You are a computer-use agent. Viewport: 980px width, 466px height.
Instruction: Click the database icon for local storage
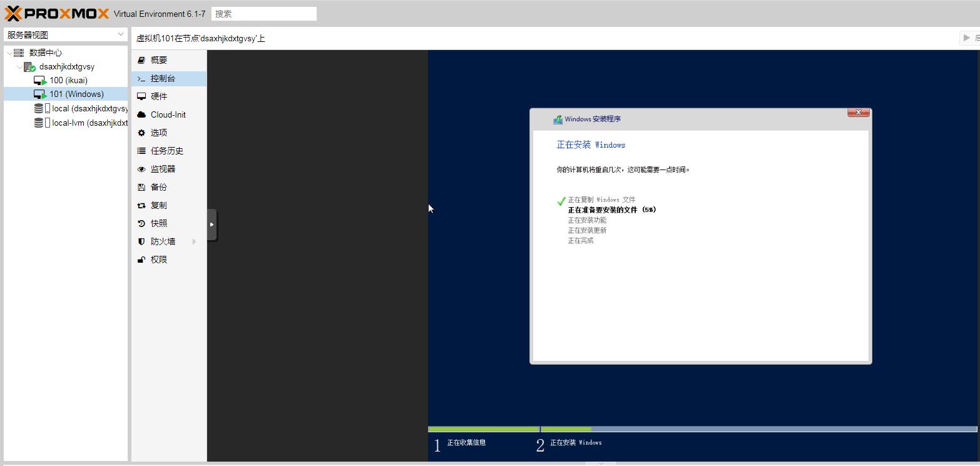(x=39, y=108)
